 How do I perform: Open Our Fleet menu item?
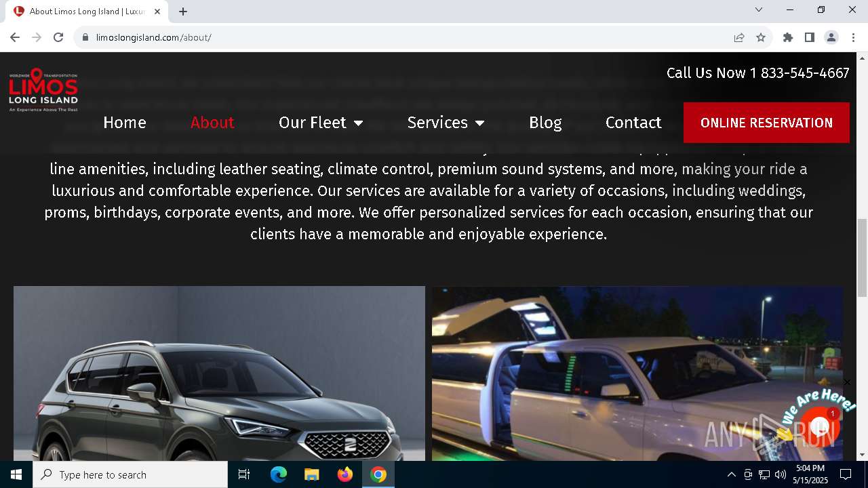(313, 123)
